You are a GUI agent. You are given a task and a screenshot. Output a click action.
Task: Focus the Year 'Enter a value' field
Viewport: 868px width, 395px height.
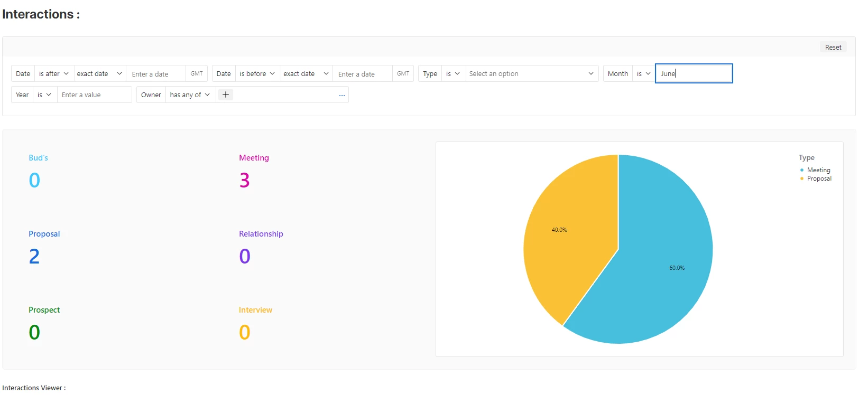point(94,95)
